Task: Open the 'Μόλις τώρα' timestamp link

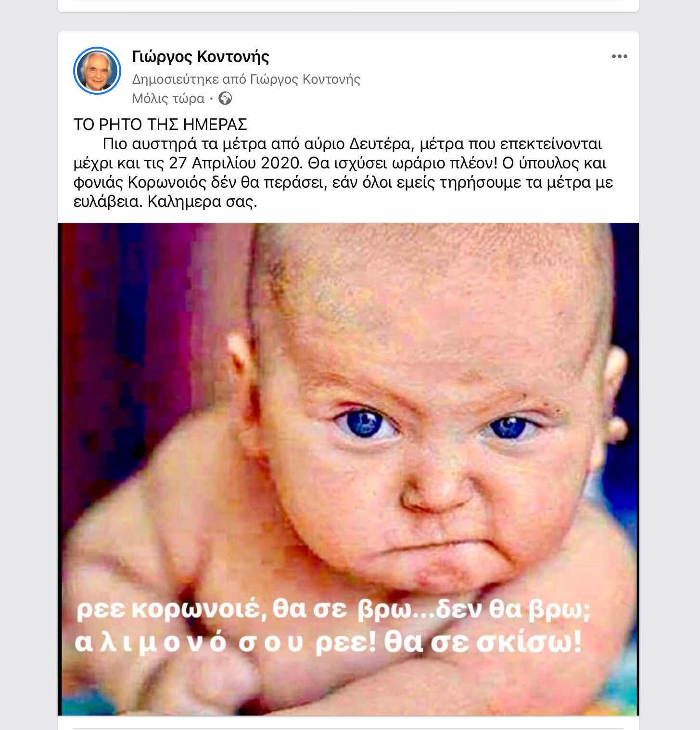Action: [168, 99]
